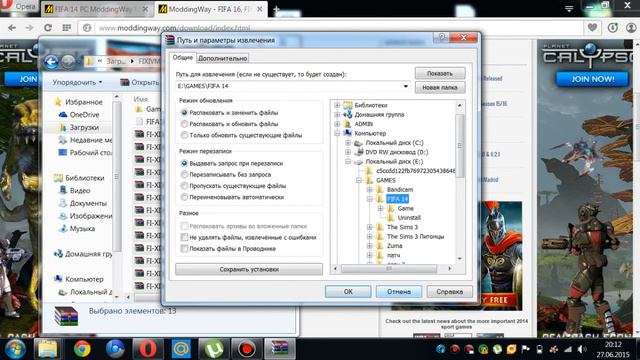Select 'Пропускать существующие файлы' option
This screenshot has height=360, width=640.
pos(184,186)
